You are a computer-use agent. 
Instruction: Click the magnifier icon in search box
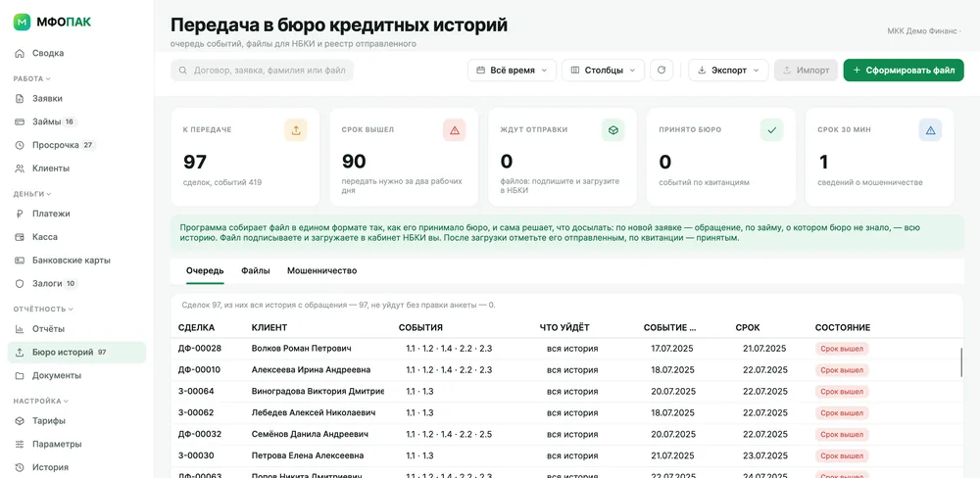(x=182, y=71)
